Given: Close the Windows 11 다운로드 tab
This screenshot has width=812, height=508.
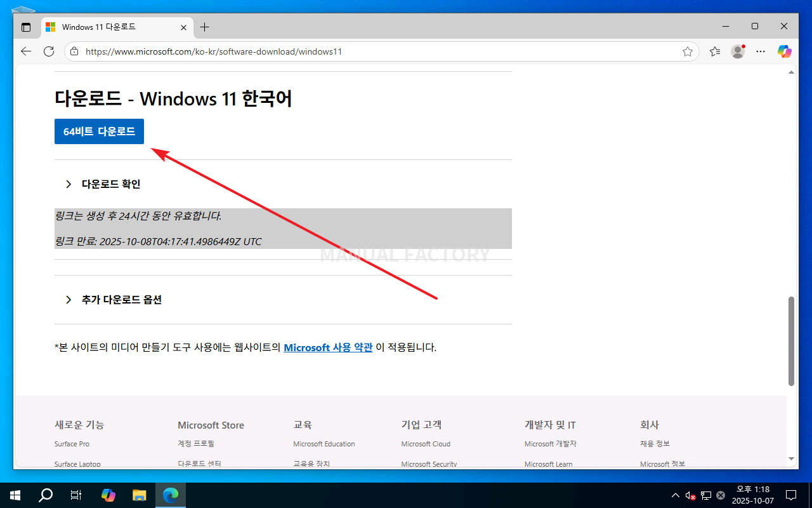Looking at the screenshot, I should point(184,27).
